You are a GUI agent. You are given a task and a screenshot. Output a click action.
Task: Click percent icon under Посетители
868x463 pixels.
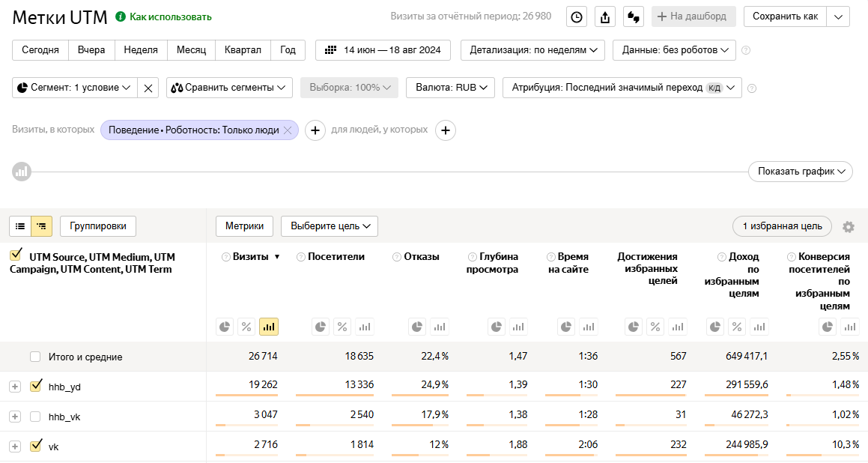tap(342, 327)
